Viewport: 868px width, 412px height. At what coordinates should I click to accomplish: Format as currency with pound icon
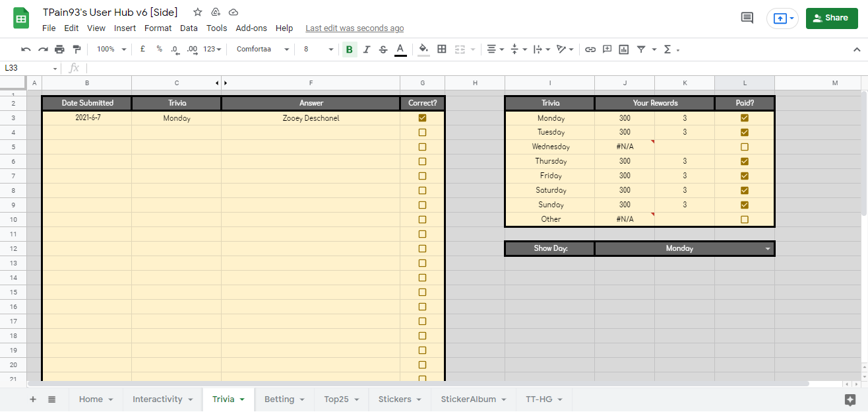(142, 49)
